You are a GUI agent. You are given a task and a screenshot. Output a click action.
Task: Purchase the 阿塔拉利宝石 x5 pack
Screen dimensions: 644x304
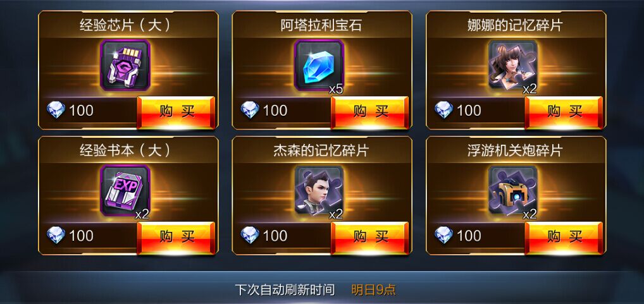click(x=370, y=112)
